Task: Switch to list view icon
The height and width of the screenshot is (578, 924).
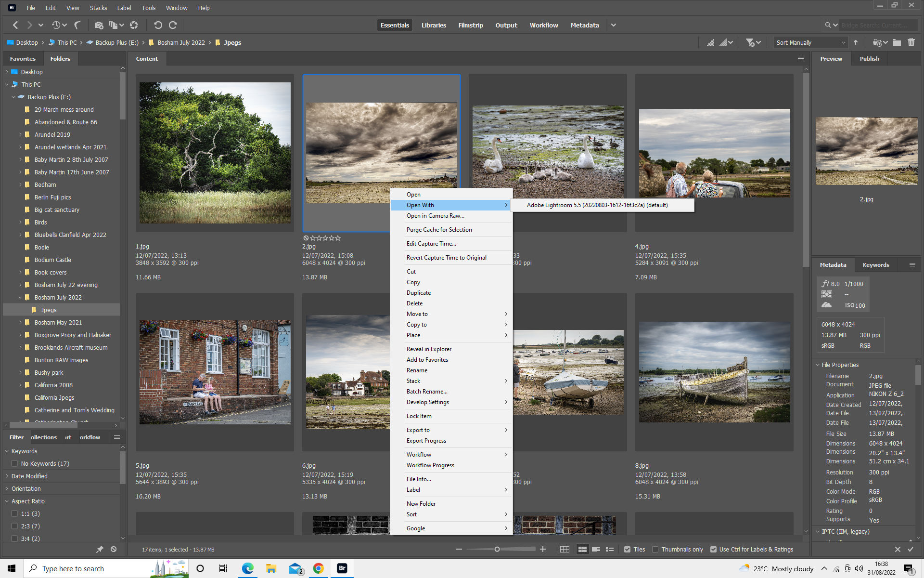Action: [x=610, y=549]
